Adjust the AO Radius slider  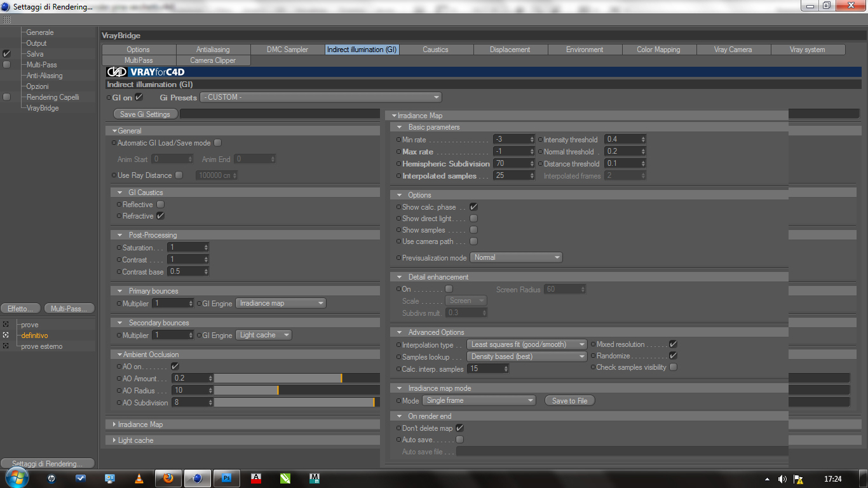(x=297, y=390)
